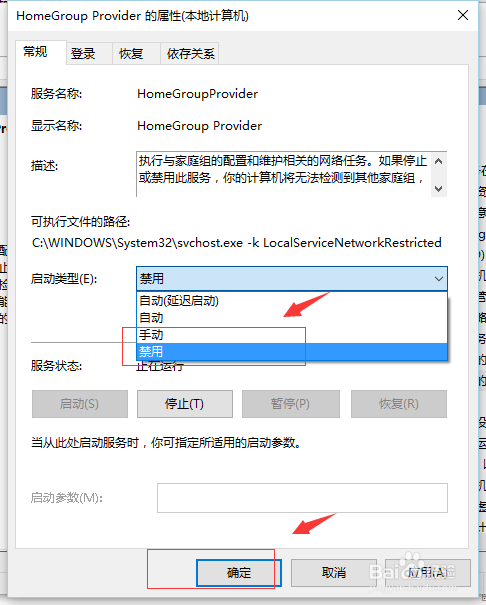486x605 pixels.
Task: Expand the 启动类型 dropdown arrow
Action: click(438, 279)
